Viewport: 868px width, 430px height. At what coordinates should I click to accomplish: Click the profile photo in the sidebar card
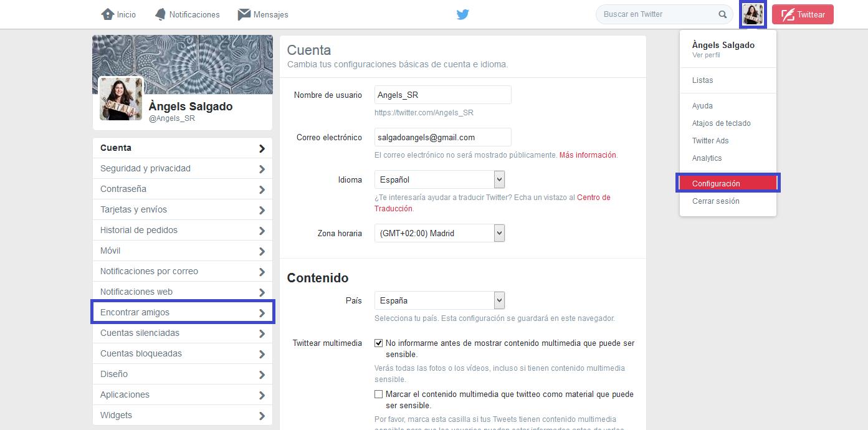click(121, 98)
